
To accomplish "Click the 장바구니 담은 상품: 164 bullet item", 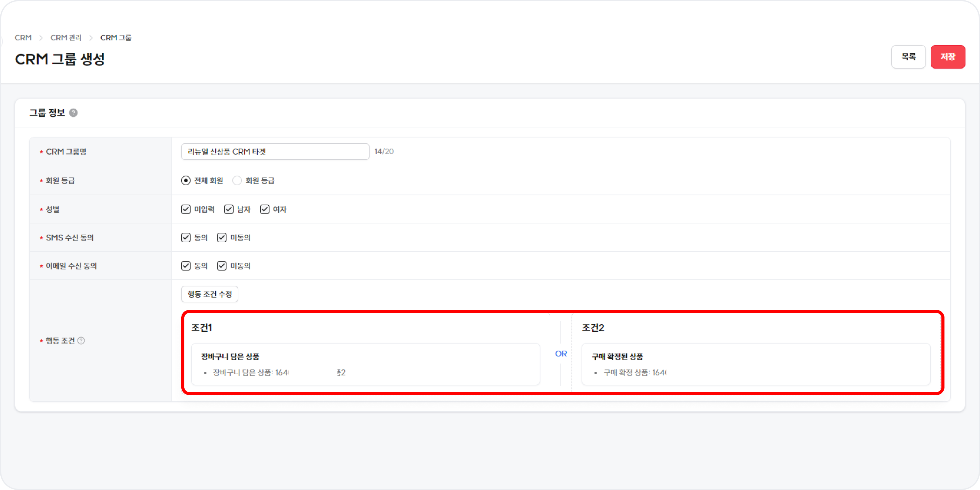I will click(x=279, y=372).
